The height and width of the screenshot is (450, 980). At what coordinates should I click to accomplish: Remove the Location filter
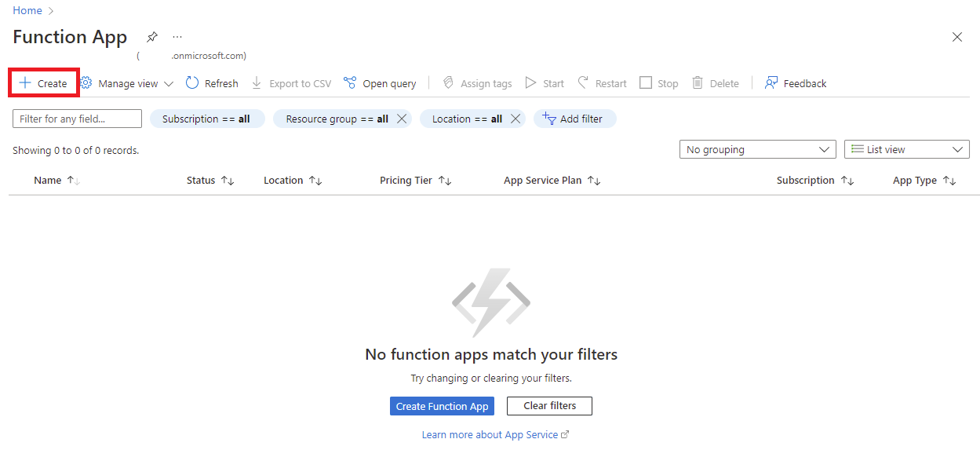point(516,119)
